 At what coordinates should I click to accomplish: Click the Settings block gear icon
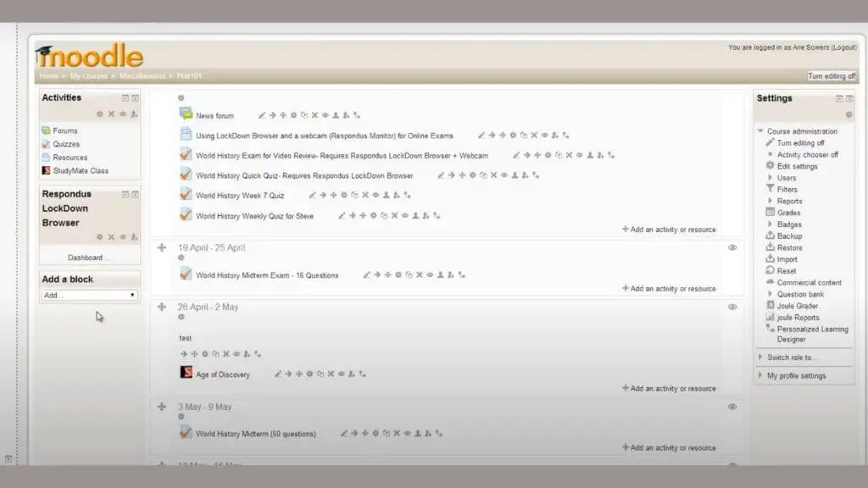(849, 114)
